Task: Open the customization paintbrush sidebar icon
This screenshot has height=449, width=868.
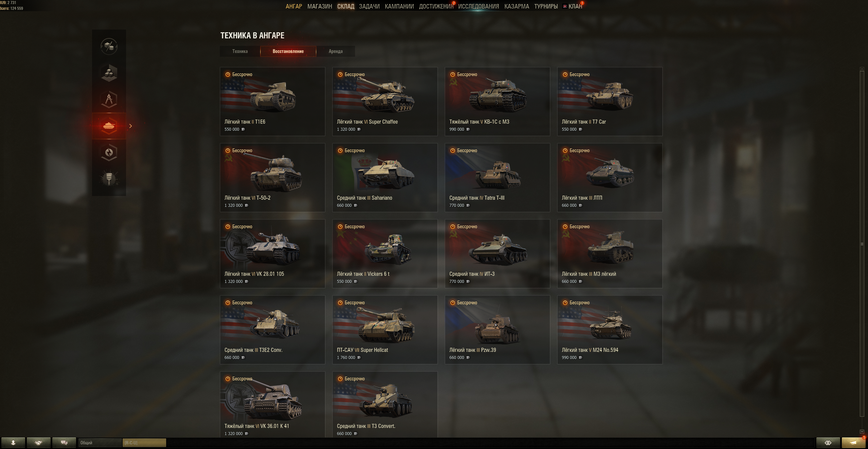Action: point(109,179)
